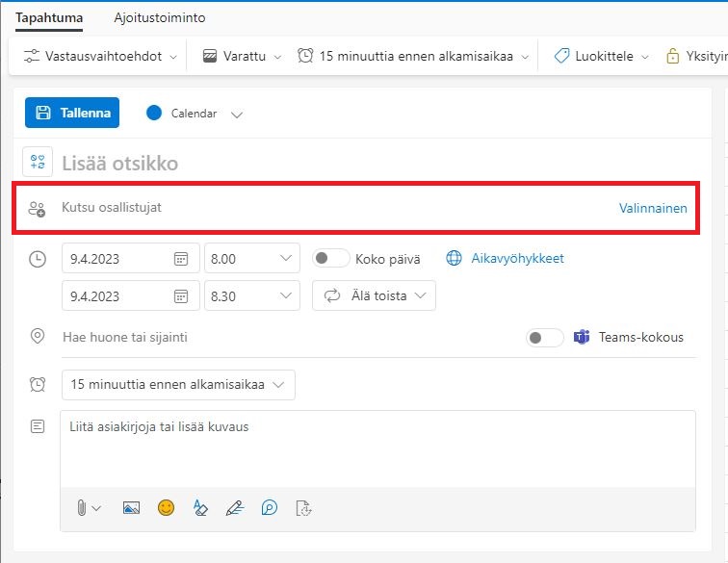Screen dimensions: 728x563
Task: Click the Lisää otsikko title field
Action: click(x=119, y=163)
